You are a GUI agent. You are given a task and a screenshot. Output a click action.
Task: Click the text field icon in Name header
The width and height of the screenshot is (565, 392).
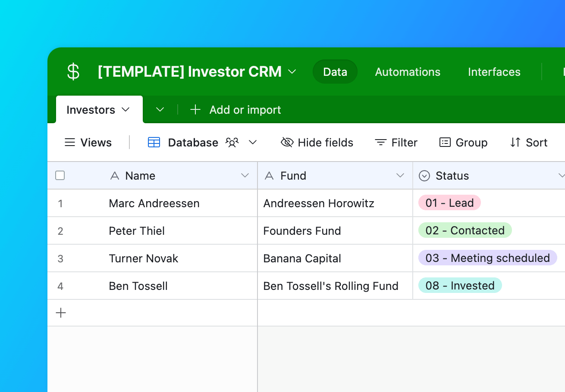[114, 176]
